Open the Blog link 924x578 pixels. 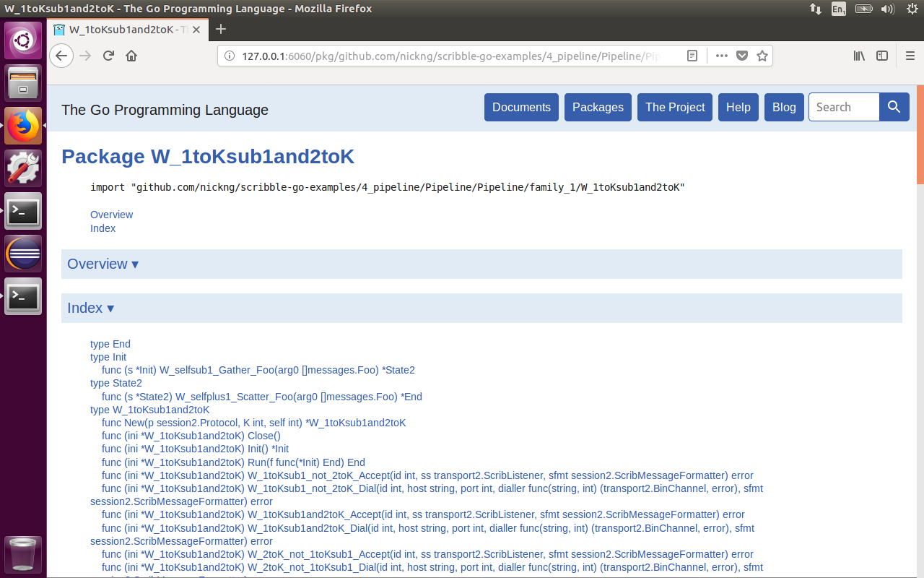[x=784, y=107]
